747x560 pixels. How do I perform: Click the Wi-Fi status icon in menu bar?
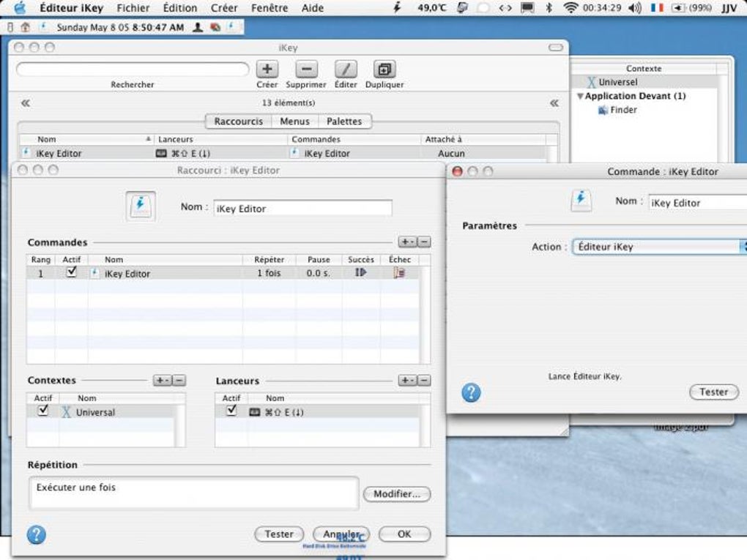571,7
